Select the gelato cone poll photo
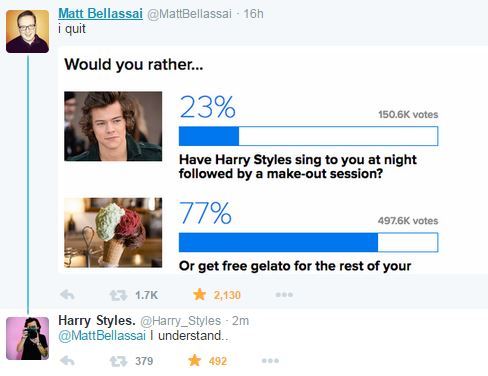The image size is (488, 376). [113, 233]
